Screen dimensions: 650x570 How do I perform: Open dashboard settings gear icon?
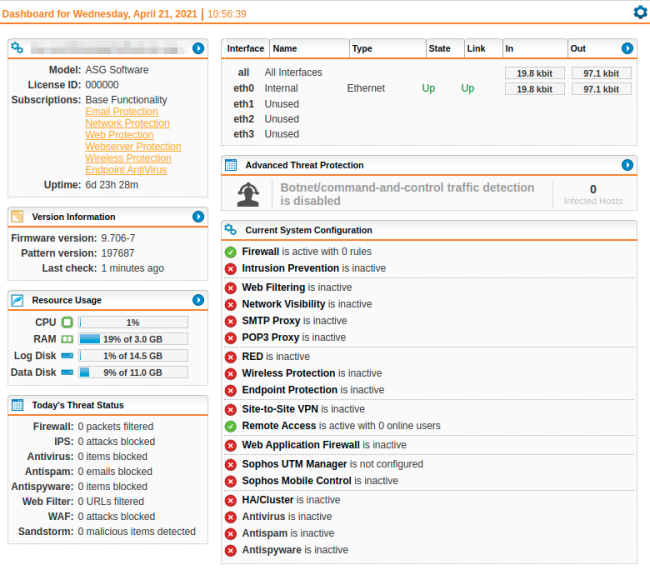coord(640,12)
